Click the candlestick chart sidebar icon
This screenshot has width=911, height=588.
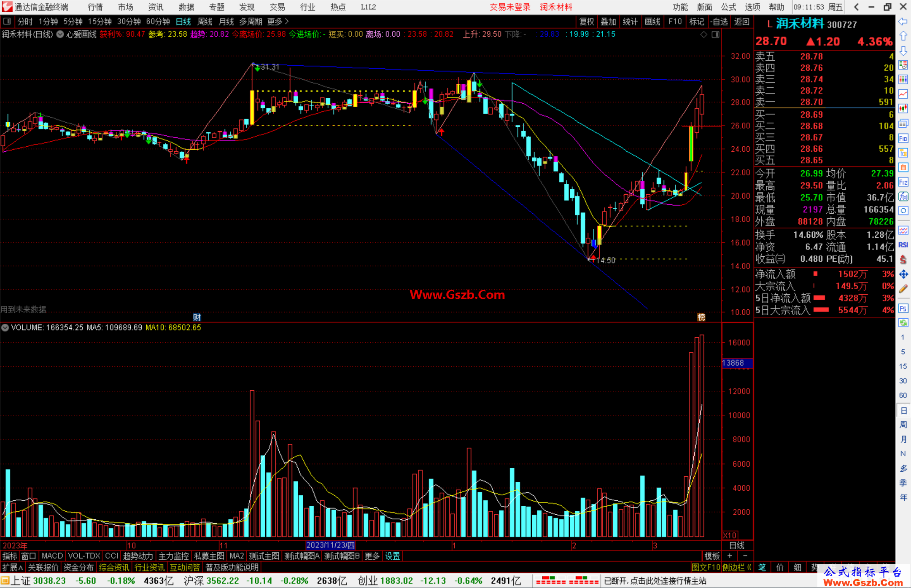click(x=903, y=109)
